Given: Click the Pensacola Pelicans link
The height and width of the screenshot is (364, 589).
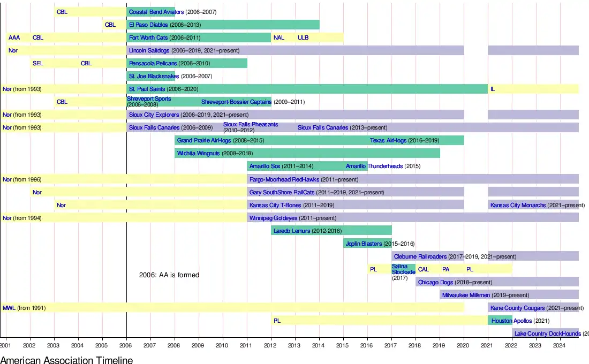Looking at the screenshot, I should tap(153, 63).
